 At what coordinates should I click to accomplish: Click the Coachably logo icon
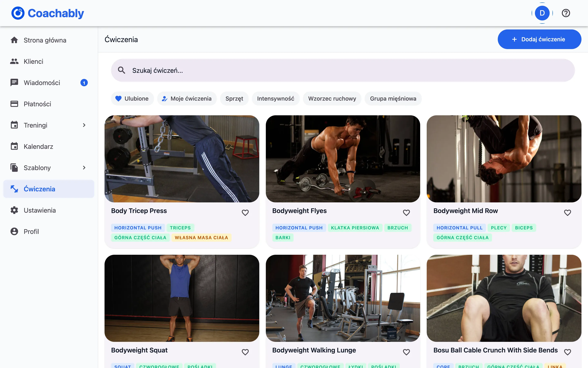(18, 13)
